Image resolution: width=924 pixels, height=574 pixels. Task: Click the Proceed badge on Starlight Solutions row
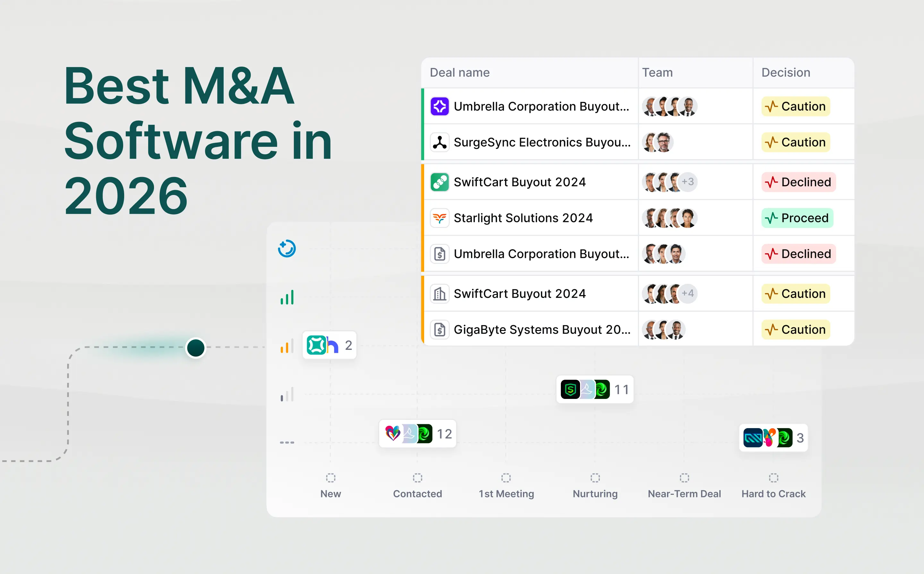point(797,218)
